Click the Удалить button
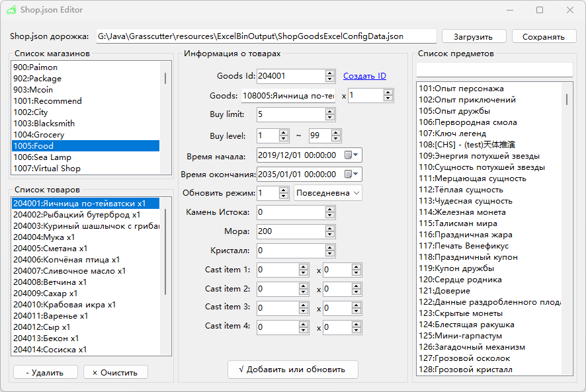The width and height of the screenshot is (586, 392). pos(45,372)
